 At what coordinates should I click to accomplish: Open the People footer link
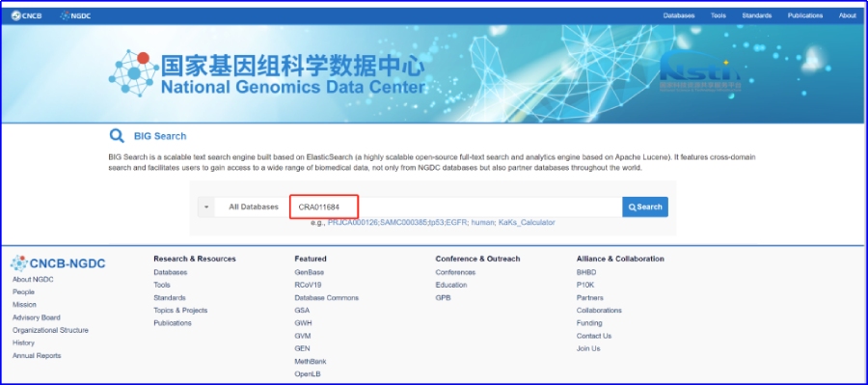(23, 292)
